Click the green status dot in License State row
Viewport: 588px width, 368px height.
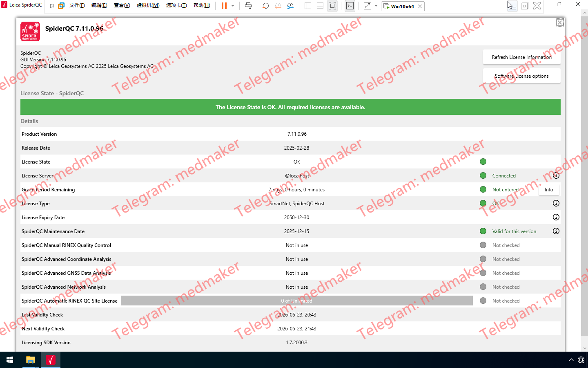tap(483, 162)
